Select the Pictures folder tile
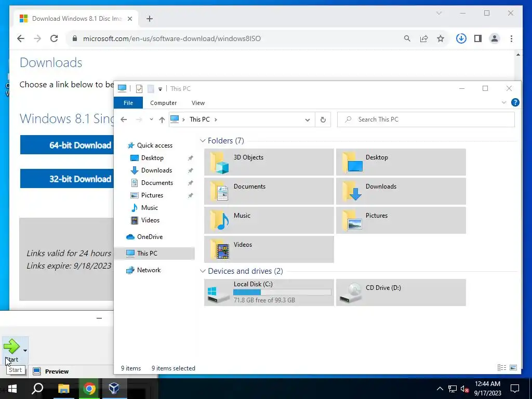This screenshot has width=532, height=399. (x=401, y=220)
